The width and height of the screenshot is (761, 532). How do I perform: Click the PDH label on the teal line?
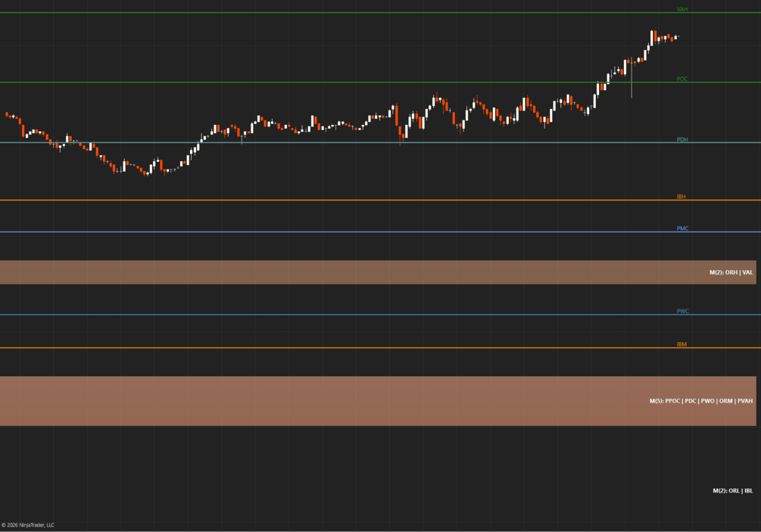click(x=682, y=140)
